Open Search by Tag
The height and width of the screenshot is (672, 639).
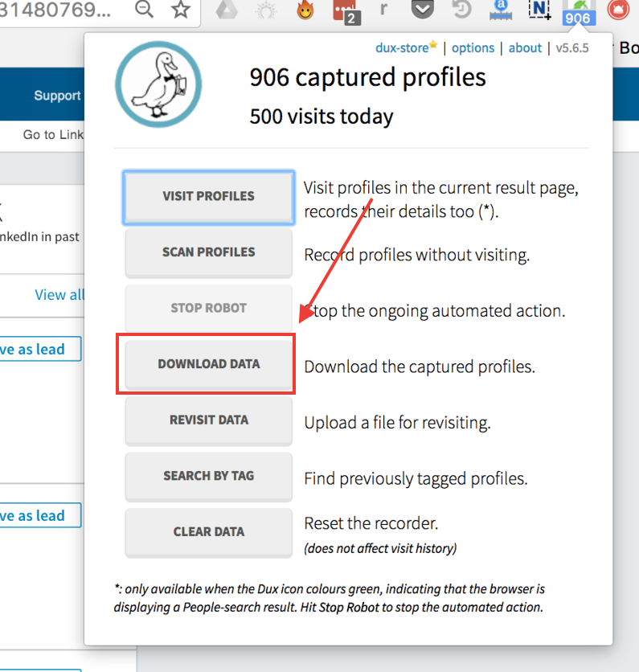(209, 476)
